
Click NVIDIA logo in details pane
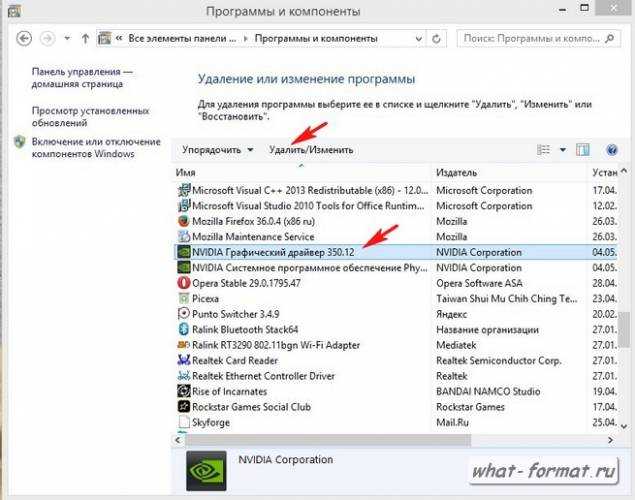(x=206, y=470)
